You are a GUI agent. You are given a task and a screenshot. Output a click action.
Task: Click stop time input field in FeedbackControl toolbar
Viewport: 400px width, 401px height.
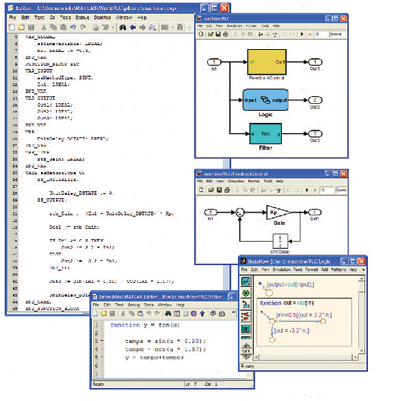tap(326, 190)
